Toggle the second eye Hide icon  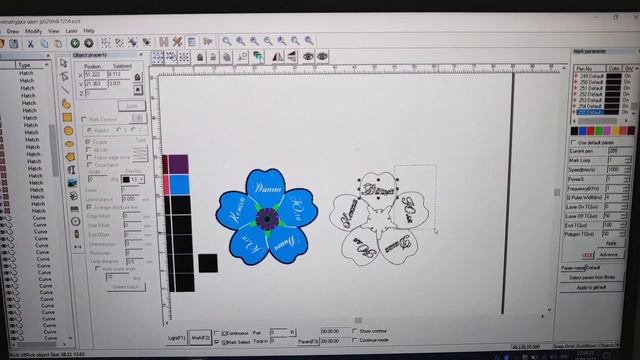click(x=322, y=57)
